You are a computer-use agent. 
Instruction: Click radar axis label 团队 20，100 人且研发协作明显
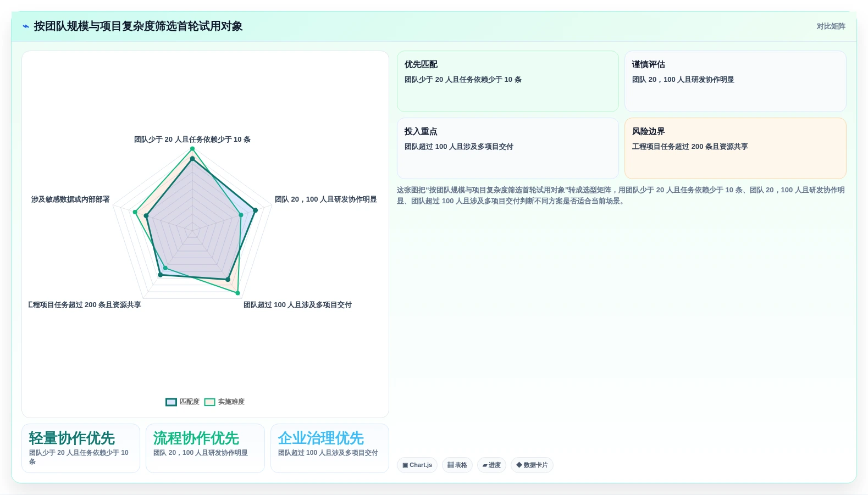326,199
